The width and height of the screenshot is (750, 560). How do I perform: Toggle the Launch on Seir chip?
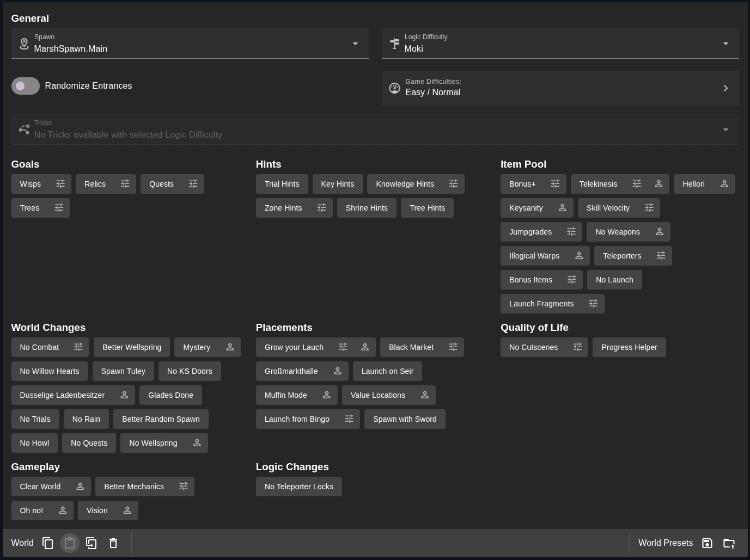tap(387, 371)
